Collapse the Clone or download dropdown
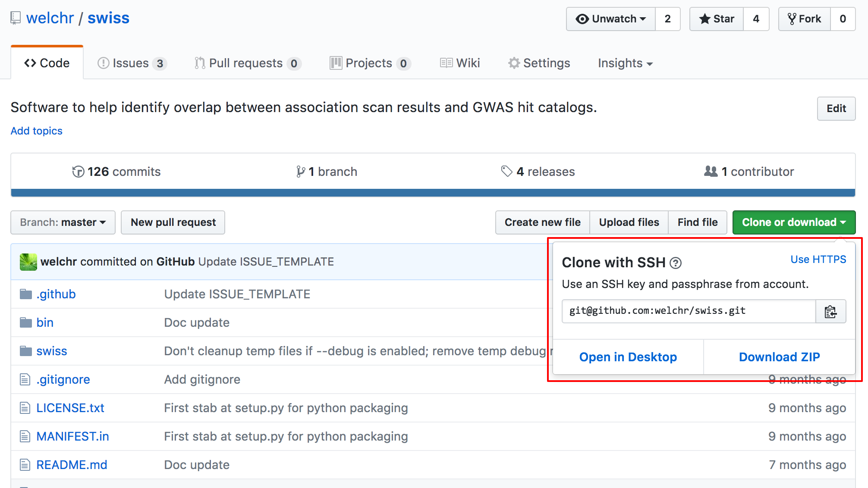This screenshot has width=868, height=488. (x=793, y=222)
